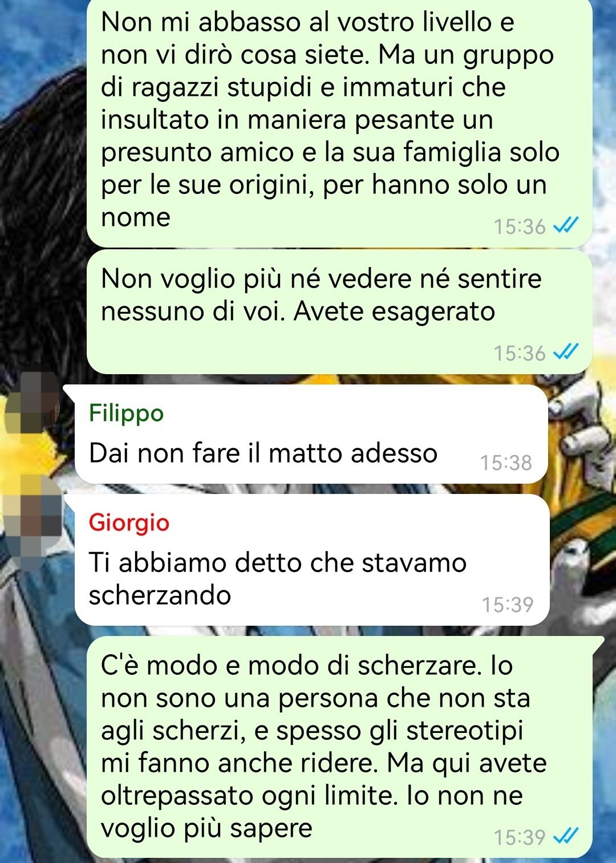Screen dimensions: 616x863
Task: Tap 15:36 timestamp of 'Avete esagerato' bubble
Action: coord(520,354)
